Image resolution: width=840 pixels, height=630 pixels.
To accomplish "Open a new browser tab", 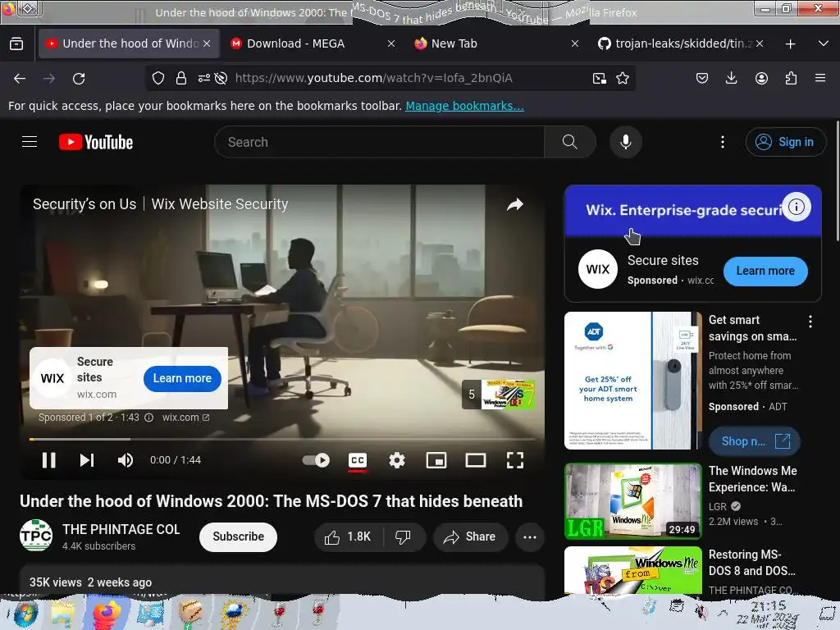I will tap(790, 44).
